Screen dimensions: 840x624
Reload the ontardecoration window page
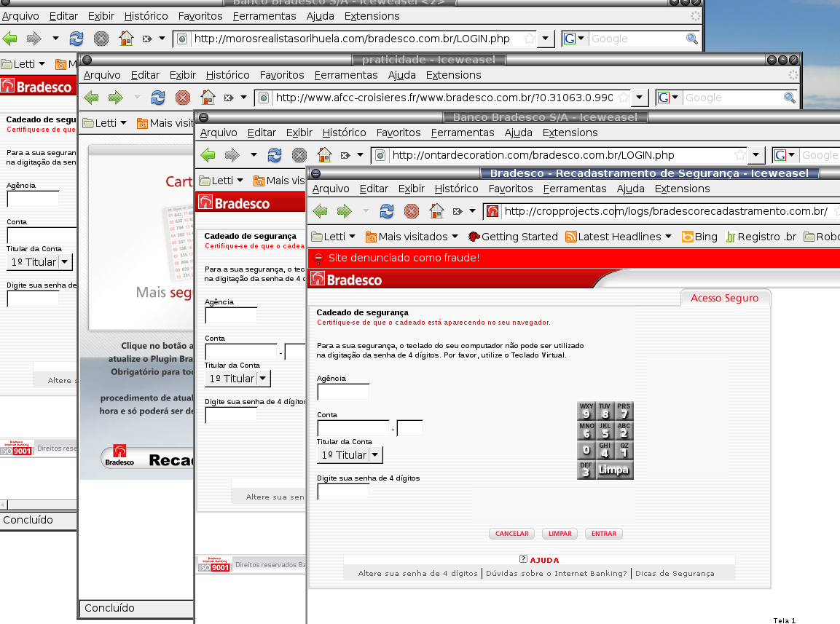[x=274, y=155]
